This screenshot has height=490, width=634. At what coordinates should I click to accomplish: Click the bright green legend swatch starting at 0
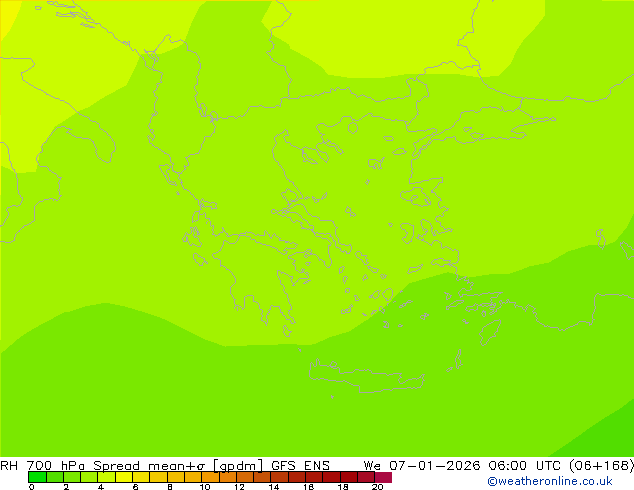[37, 477]
